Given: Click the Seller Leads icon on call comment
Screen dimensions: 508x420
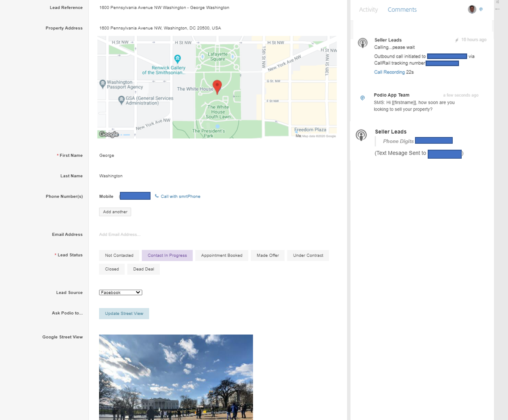Looking at the screenshot, I should [362, 43].
